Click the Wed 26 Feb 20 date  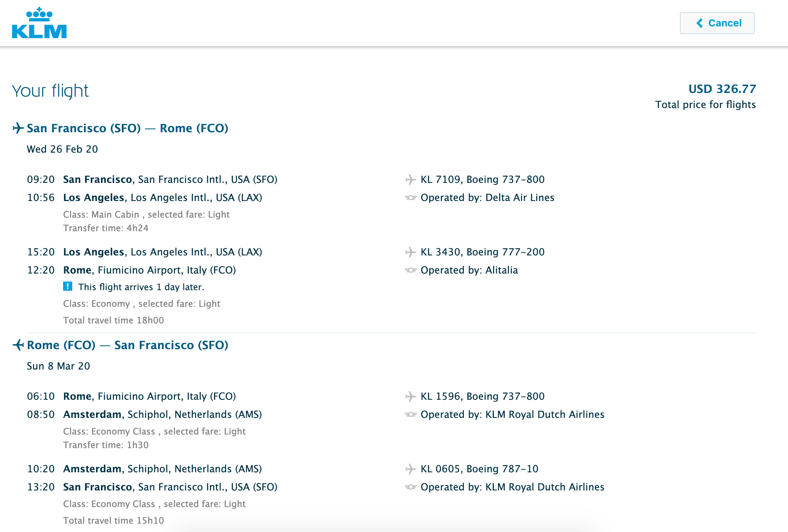pyautogui.click(x=62, y=149)
